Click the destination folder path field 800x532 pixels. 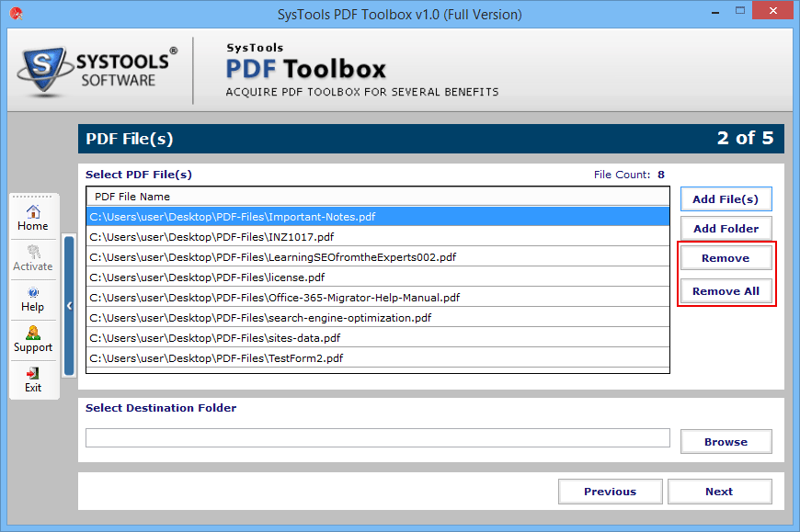click(x=378, y=437)
